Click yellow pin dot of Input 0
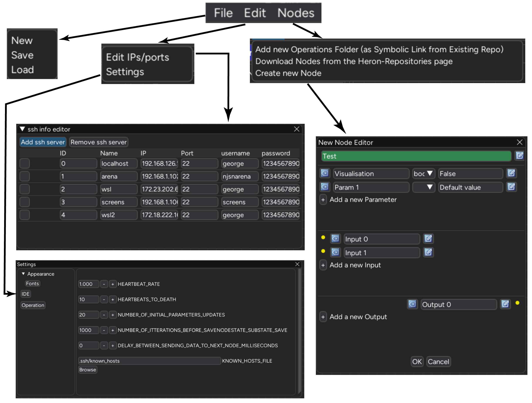 pyautogui.click(x=323, y=238)
